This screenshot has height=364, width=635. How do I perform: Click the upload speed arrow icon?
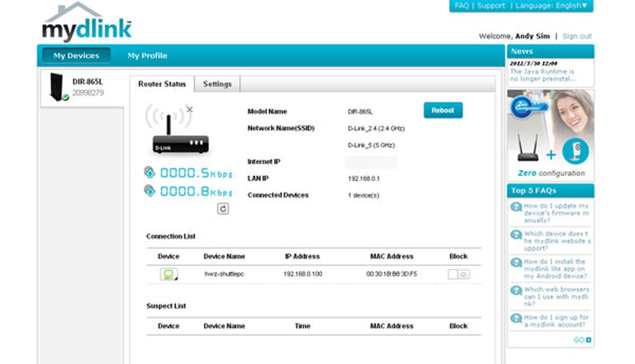coord(149,172)
